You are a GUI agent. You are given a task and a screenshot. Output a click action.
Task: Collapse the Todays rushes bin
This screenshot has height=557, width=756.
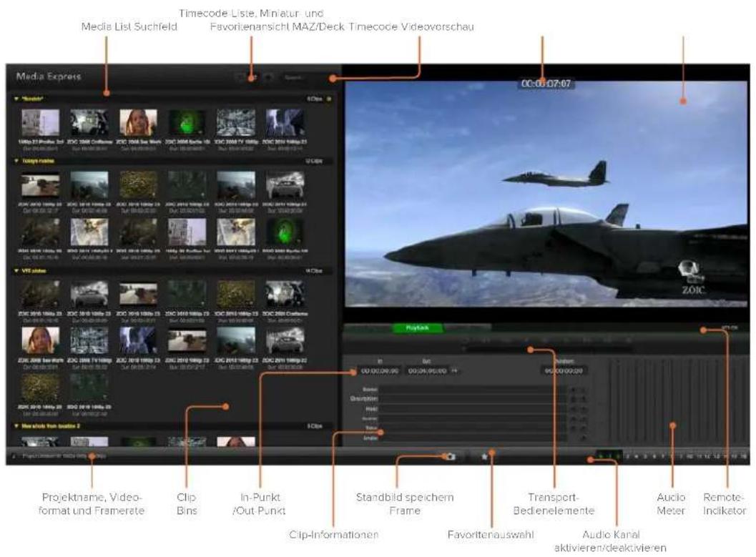(x=16, y=161)
